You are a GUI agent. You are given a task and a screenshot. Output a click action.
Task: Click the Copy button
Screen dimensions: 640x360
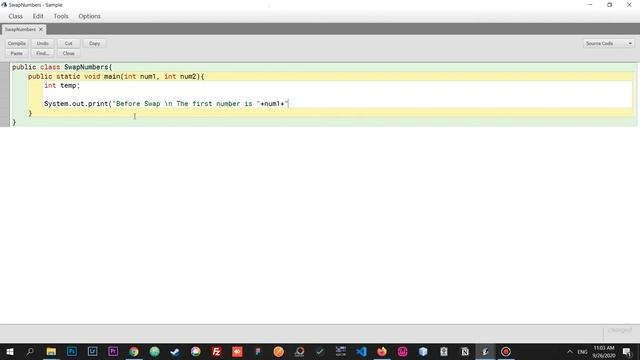coord(95,43)
